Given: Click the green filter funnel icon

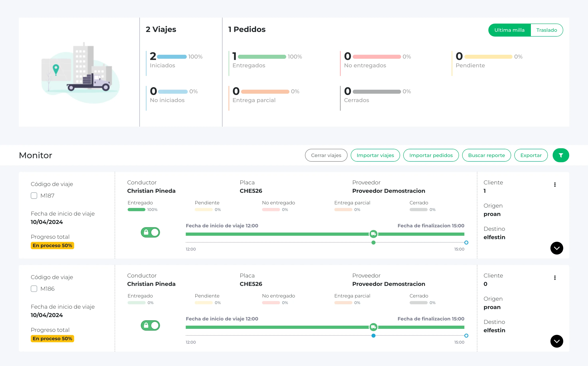Looking at the screenshot, I should (560, 155).
